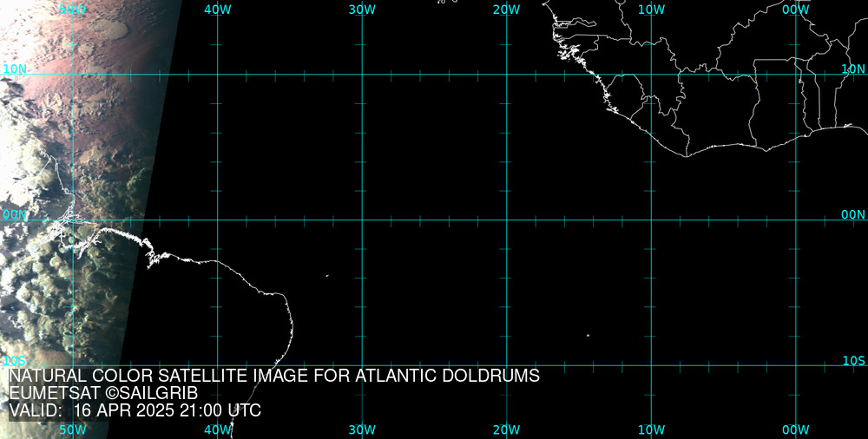868x439 pixels.
Task: Select the 40W label along the bottom edge
Action: click(218, 429)
